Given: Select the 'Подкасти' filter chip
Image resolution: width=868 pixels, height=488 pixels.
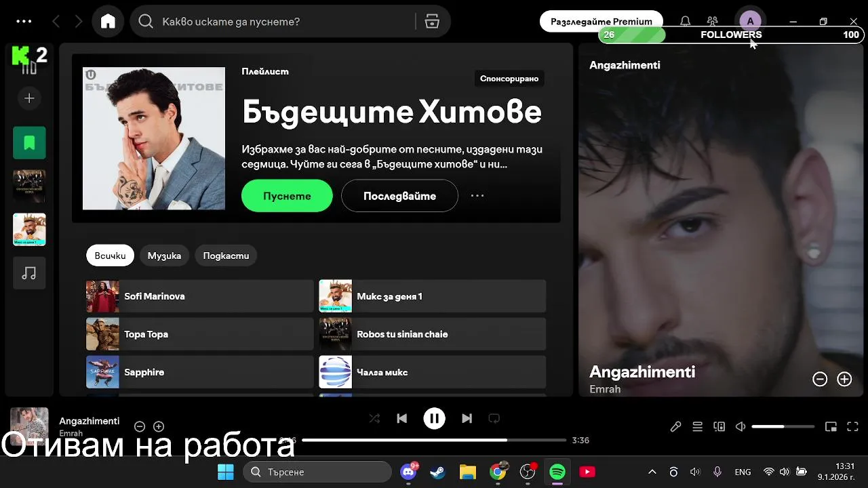Looking at the screenshot, I should [x=226, y=256].
